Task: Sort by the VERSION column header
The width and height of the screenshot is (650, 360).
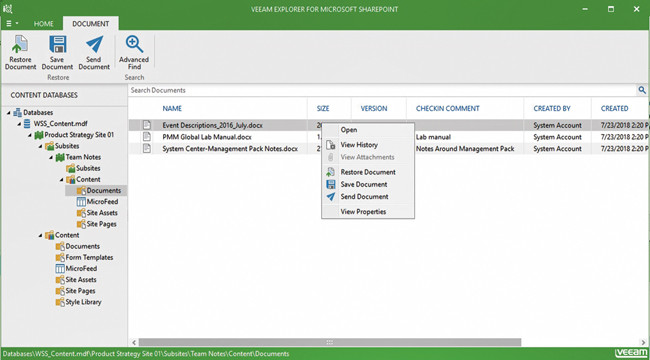Action: click(x=374, y=109)
